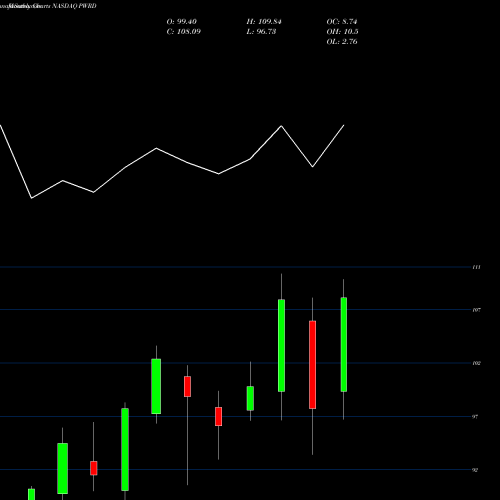Click the 107 price axis label
The height and width of the screenshot is (500, 500).
coord(477,310)
